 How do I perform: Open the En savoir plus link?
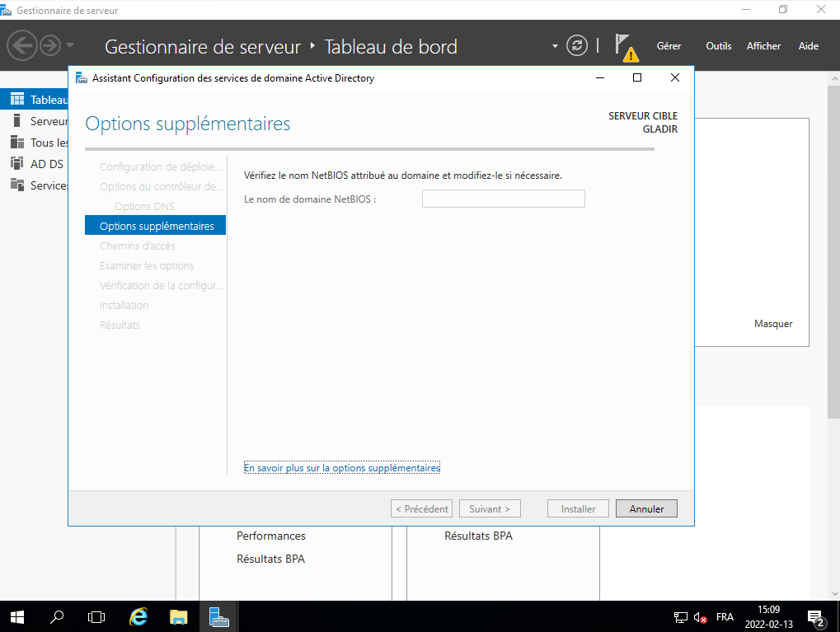[x=342, y=468]
